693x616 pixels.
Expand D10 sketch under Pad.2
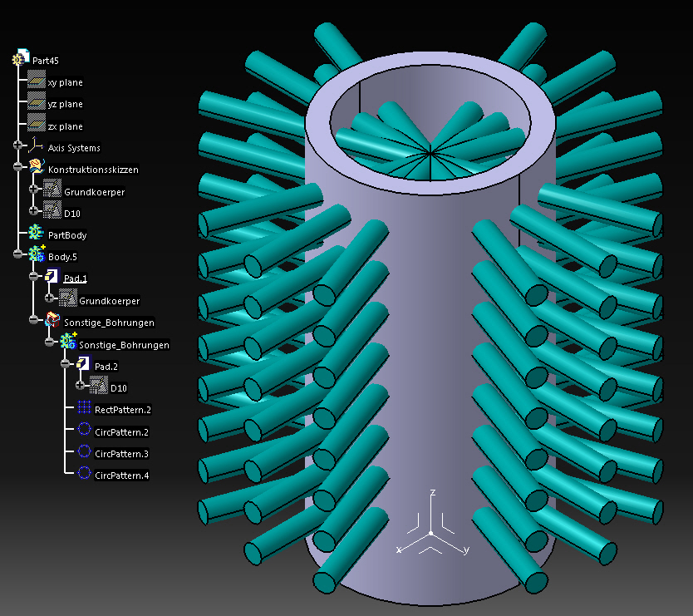tap(80, 385)
